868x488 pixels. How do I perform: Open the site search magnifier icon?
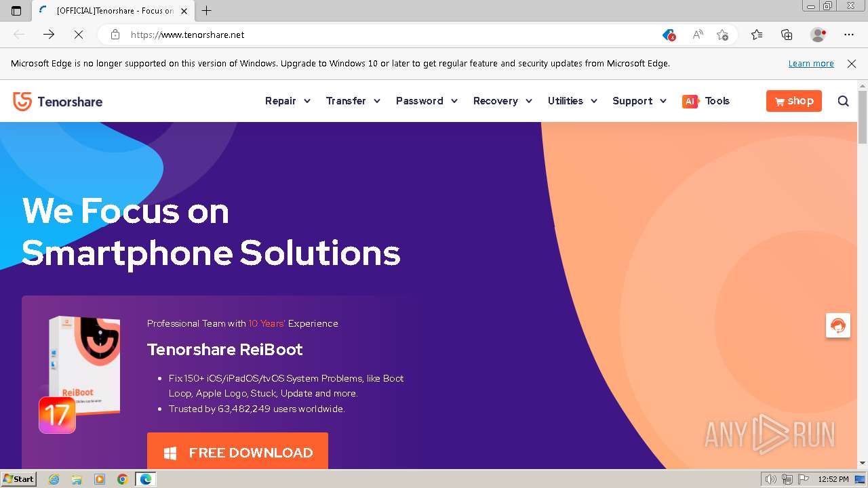point(843,101)
